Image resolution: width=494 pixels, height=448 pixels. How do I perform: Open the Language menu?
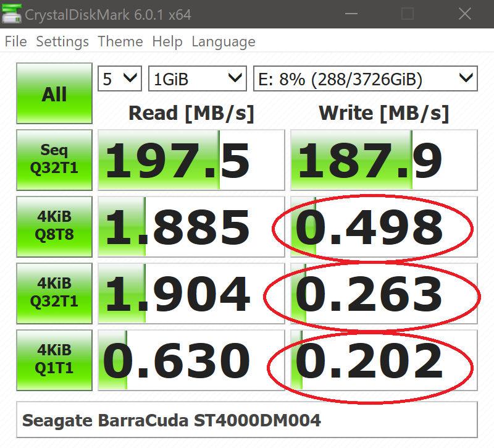[224, 42]
